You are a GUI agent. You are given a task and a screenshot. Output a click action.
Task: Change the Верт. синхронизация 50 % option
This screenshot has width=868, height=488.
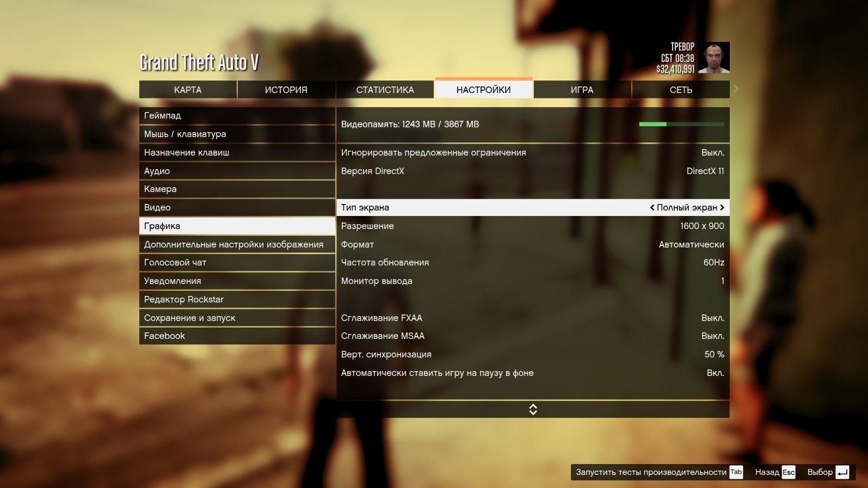(533, 354)
